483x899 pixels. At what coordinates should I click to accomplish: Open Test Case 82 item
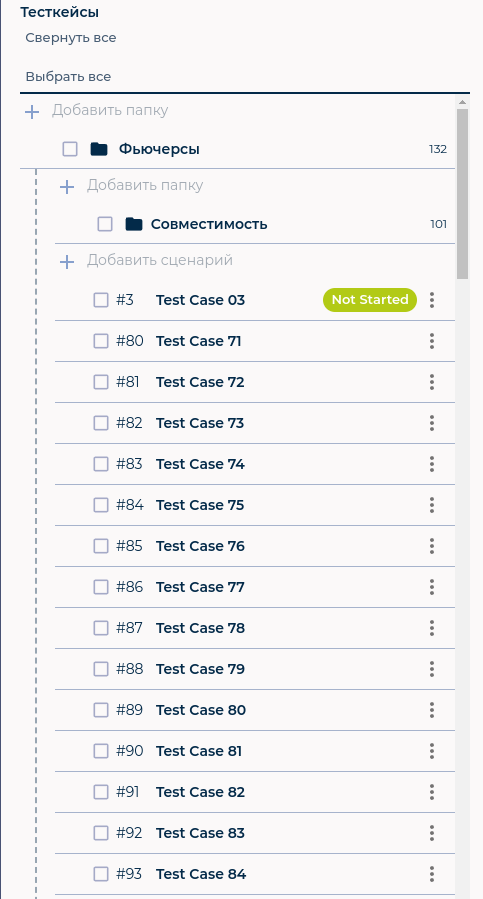(x=200, y=792)
